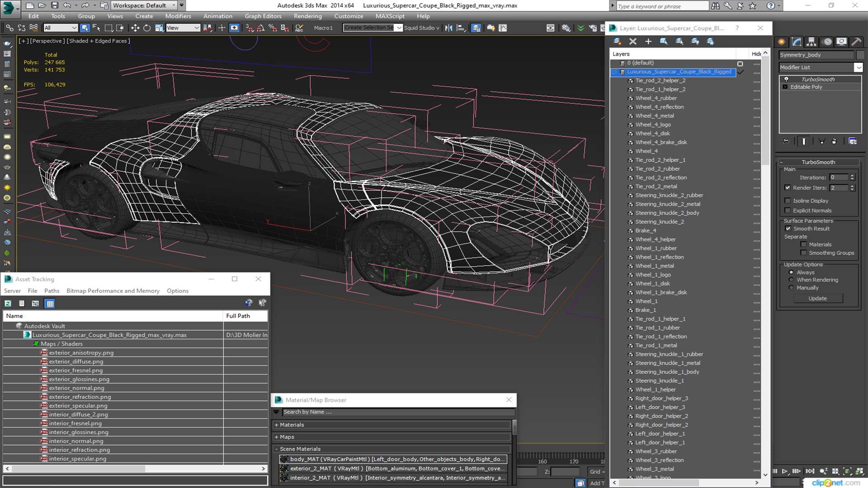The height and width of the screenshot is (488, 868).
Task: Open the Utilities hammer panel tab
Action: pos(856,42)
